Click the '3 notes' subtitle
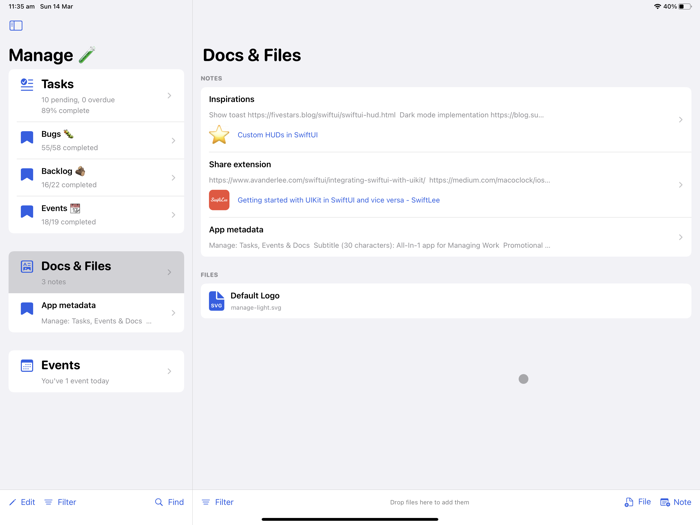Screen dimensions: 700x525 coord(54,282)
